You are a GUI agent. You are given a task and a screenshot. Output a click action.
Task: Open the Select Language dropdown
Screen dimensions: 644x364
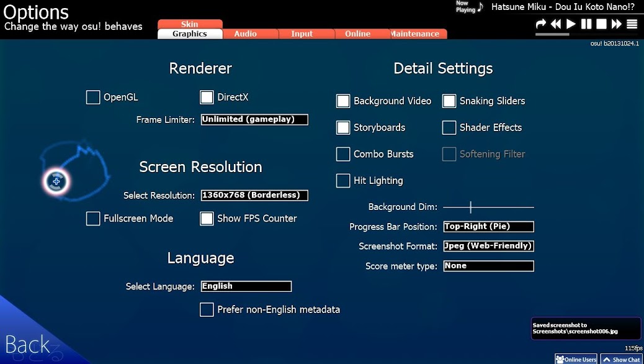246,286
